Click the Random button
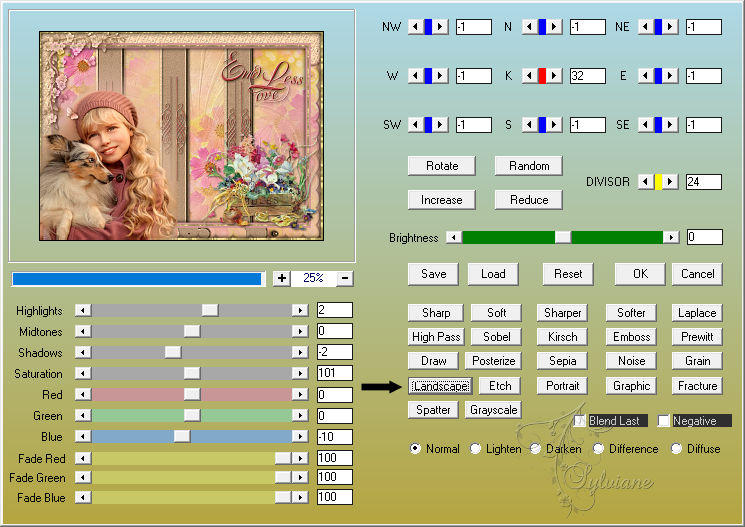745x527 pixels. (529, 166)
